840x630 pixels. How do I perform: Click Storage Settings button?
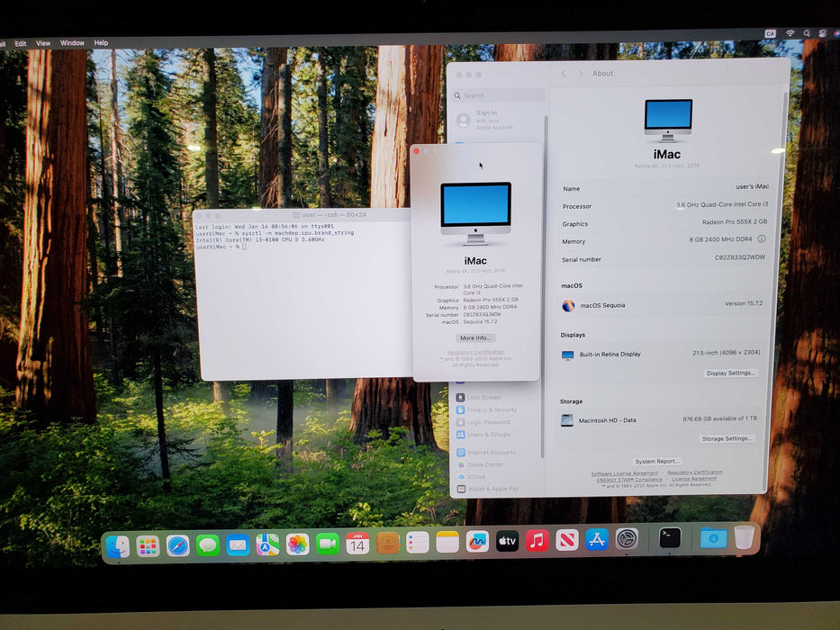point(727,438)
